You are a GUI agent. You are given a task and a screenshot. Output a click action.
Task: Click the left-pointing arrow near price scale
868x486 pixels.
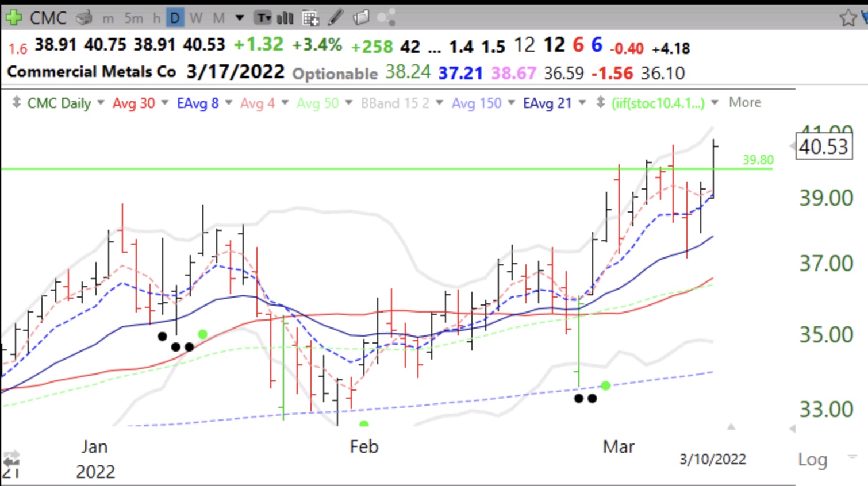(x=792, y=429)
